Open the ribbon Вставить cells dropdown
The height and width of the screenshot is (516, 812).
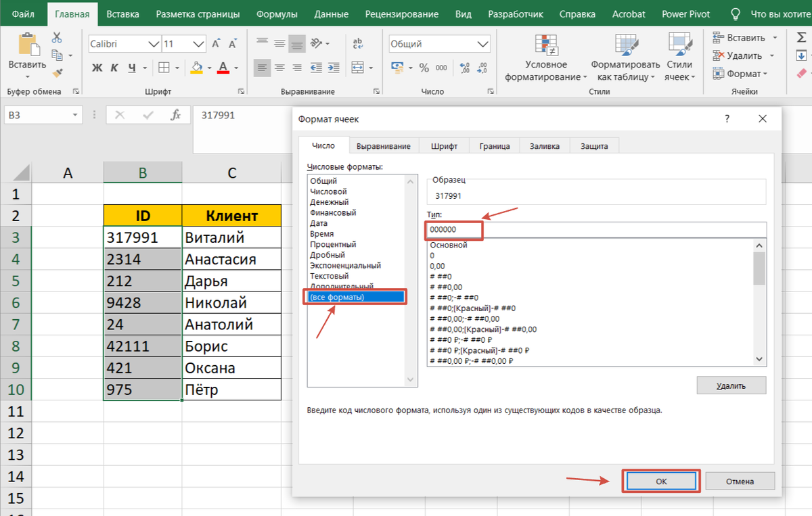(744, 38)
